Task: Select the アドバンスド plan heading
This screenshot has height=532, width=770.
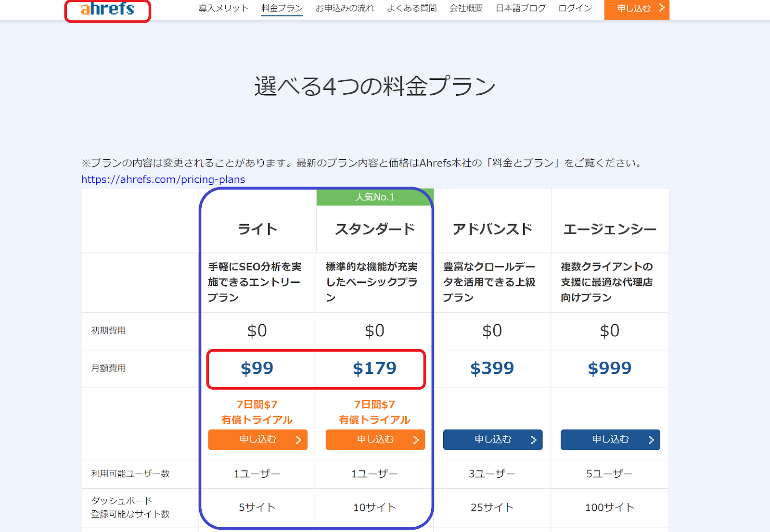Action: click(492, 229)
